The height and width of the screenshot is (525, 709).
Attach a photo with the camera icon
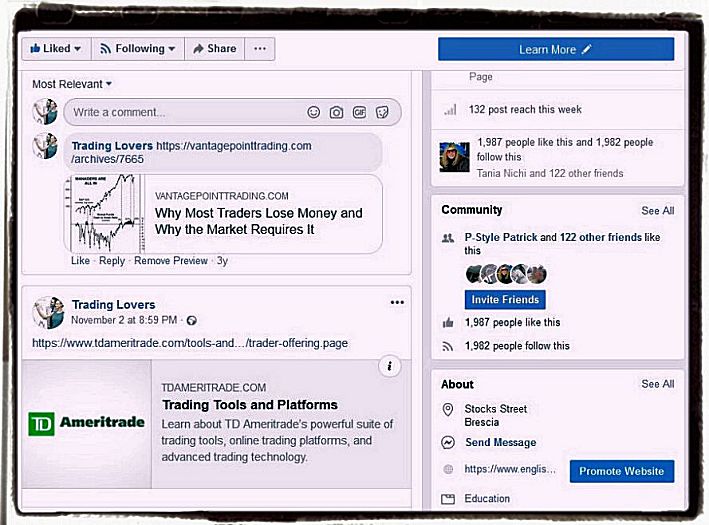coord(336,112)
